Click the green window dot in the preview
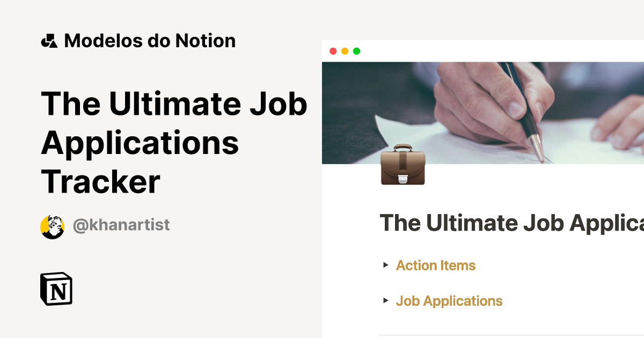644x338 pixels. [355, 50]
